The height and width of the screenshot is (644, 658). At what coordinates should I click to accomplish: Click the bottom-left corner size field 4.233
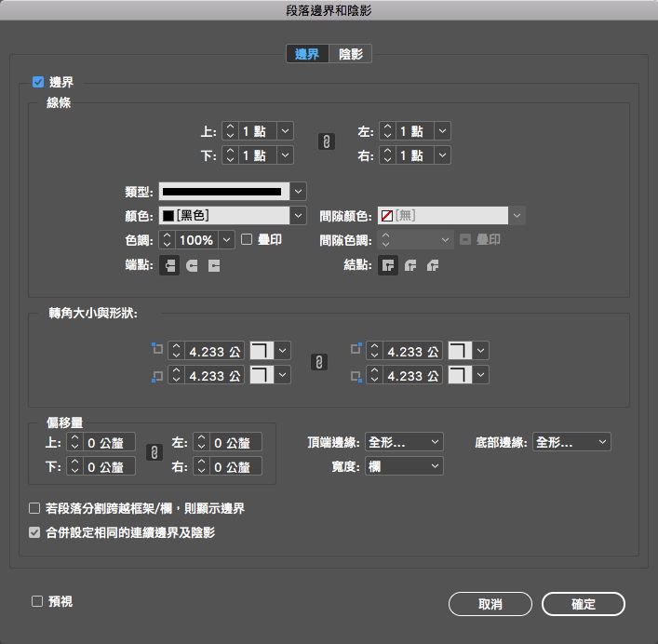pyautogui.click(x=214, y=375)
